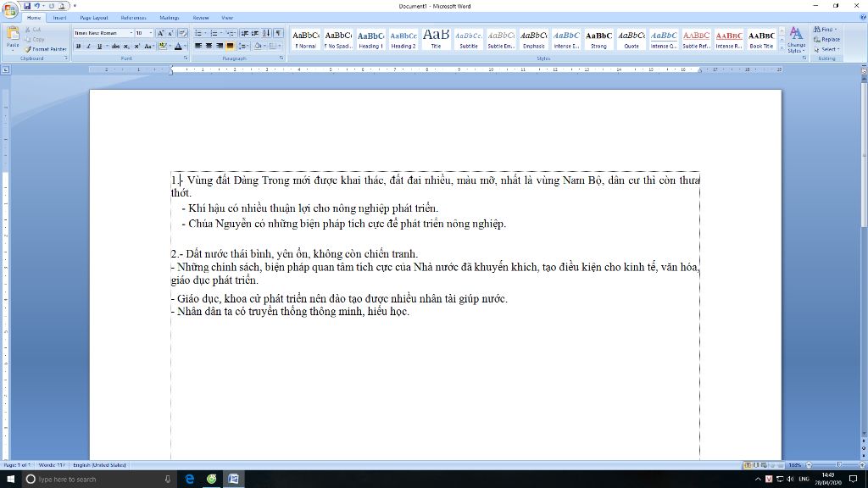Toggle the ruler view button

coord(864,70)
